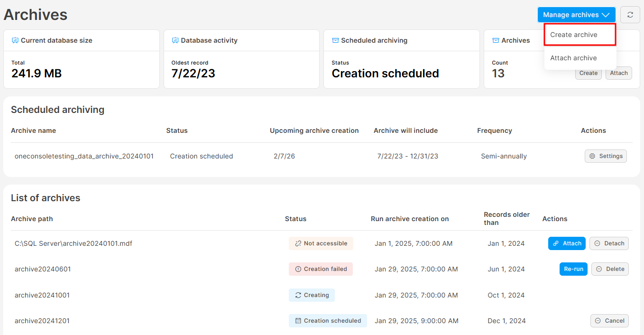Click the Not accessible status badge
The height and width of the screenshot is (335, 644).
click(321, 243)
